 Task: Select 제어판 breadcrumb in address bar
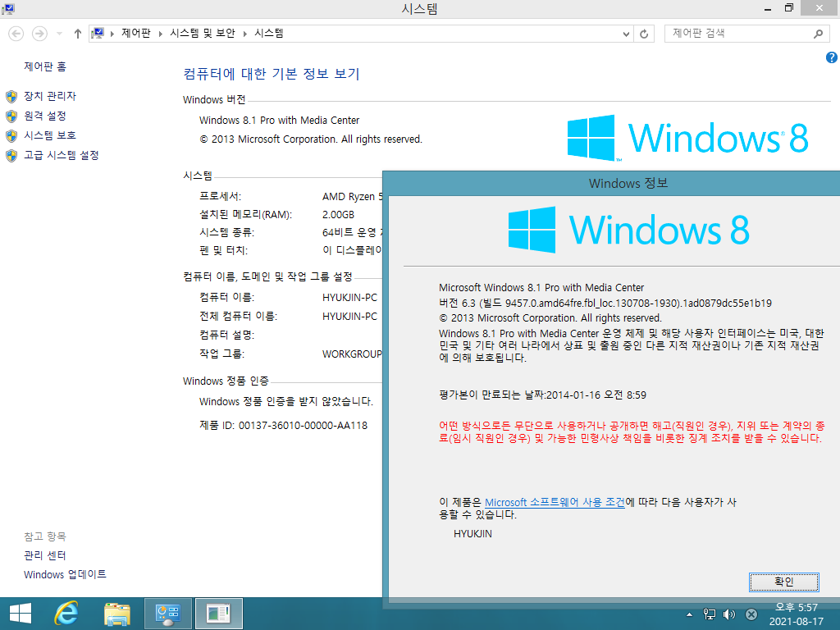click(x=136, y=33)
